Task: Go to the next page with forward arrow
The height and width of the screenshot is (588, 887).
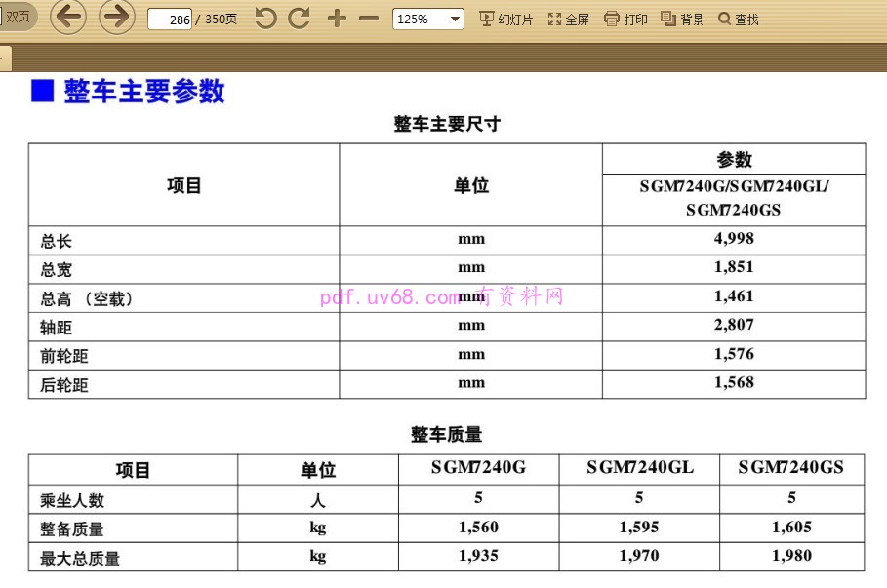Action: (116, 17)
